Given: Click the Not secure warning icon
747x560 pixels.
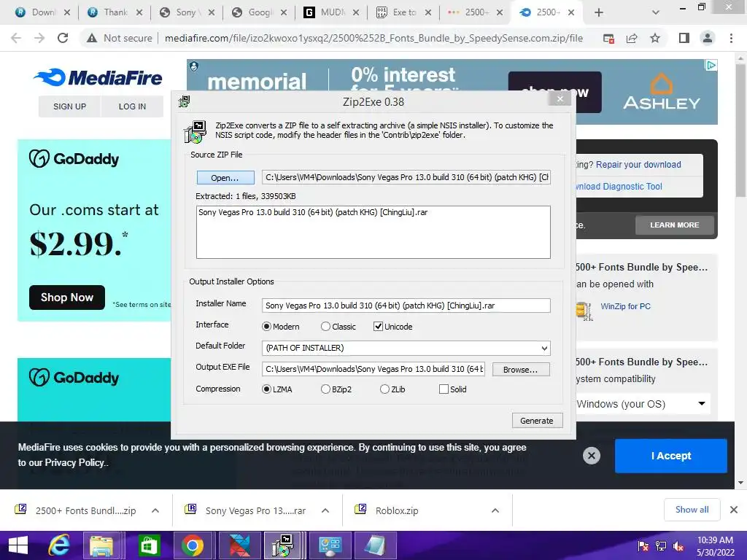Looking at the screenshot, I should (92, 38).
